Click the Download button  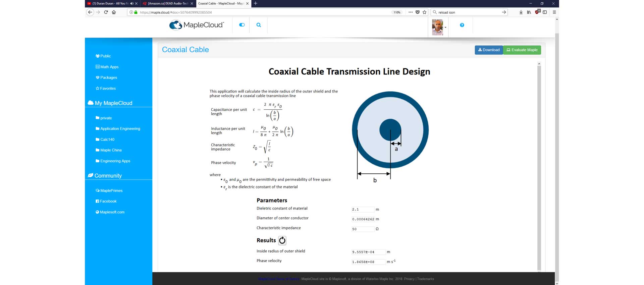pos(489,50)
